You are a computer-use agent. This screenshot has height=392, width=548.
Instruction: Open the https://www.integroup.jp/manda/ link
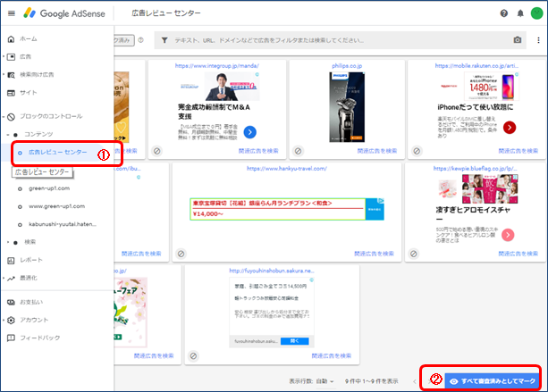click(x=217, y=65)
